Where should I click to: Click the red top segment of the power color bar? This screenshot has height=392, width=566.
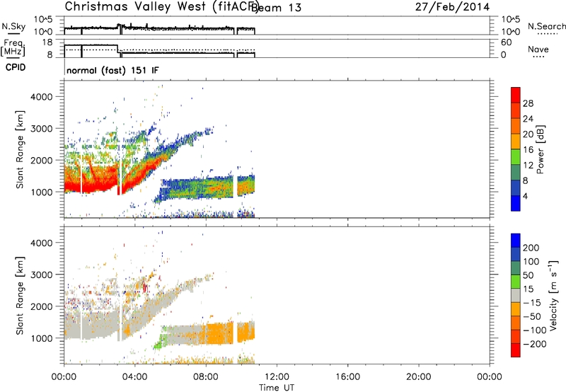tap(516, 95)
